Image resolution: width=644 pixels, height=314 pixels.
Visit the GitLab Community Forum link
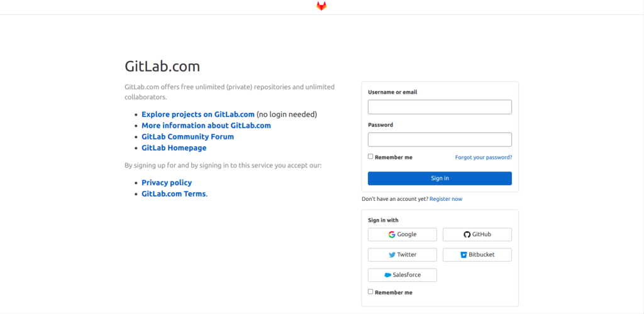(187, 136)
